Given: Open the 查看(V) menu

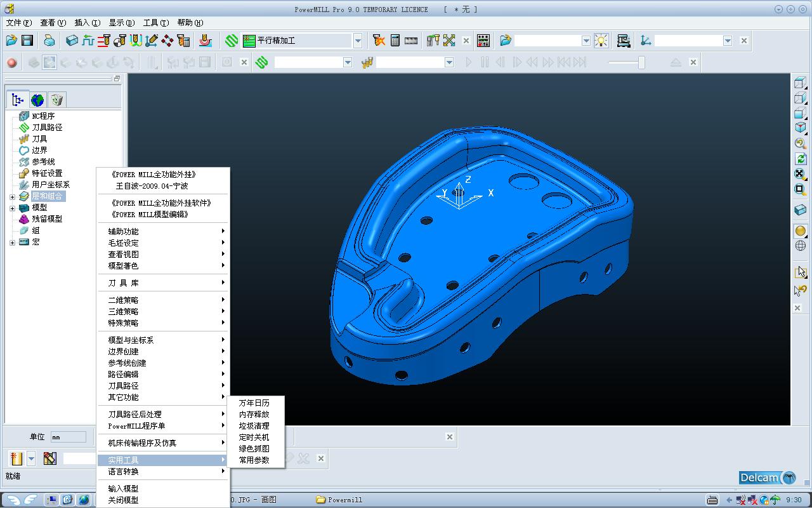Looking at the screenshot, I should coord(53,23).
